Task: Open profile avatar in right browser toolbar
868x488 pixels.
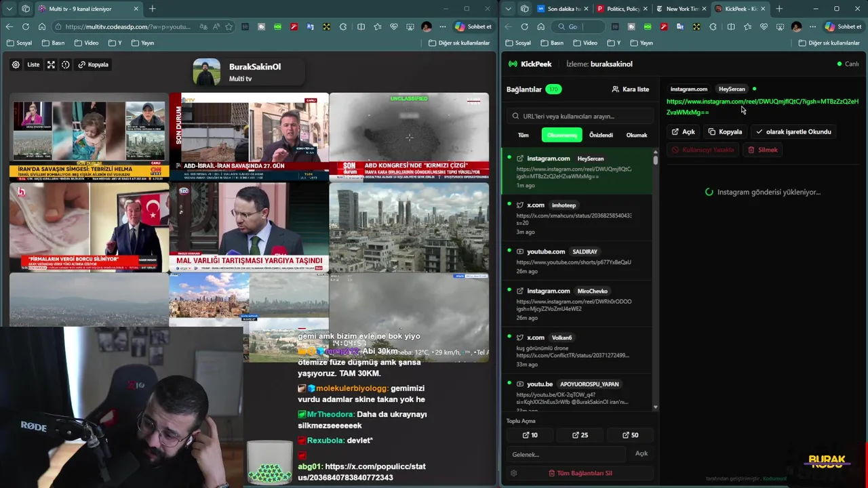Action: point(796,26)
